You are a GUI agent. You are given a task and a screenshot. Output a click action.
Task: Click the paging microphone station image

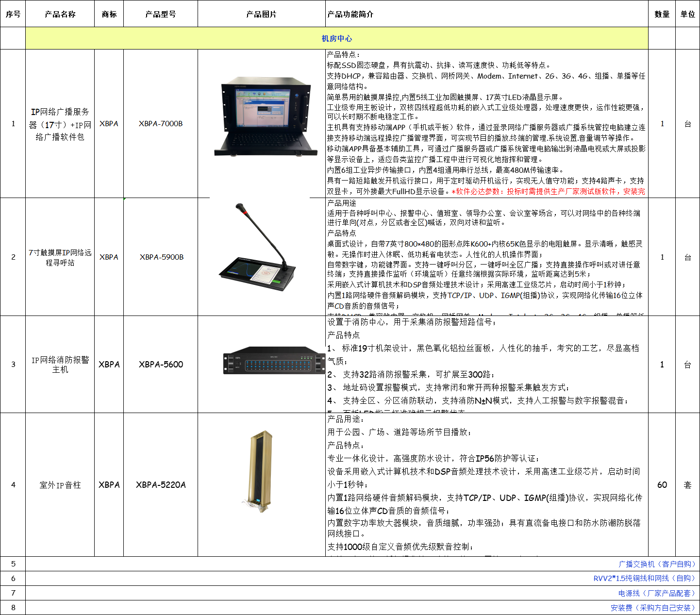click(258, 247)
